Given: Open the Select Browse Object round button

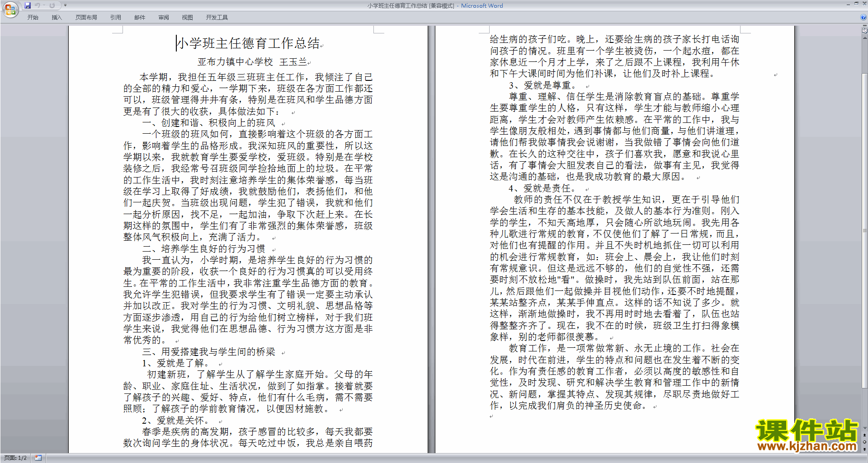Looking at the screenshot, I should click(x=865, y=442).
